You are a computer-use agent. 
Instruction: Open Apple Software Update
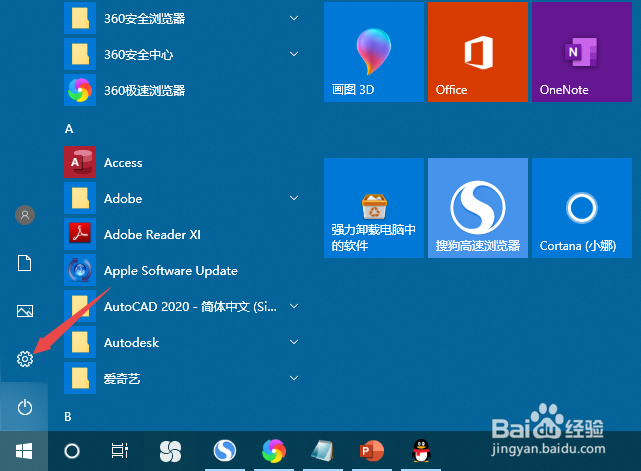[182, 270]
